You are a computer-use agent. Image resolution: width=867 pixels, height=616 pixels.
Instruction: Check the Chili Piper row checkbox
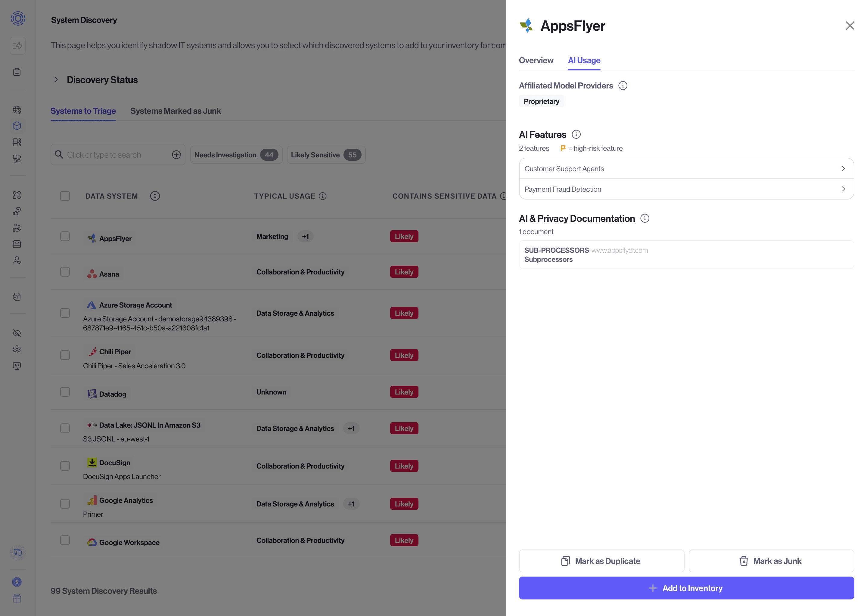(x=65, y=355)
